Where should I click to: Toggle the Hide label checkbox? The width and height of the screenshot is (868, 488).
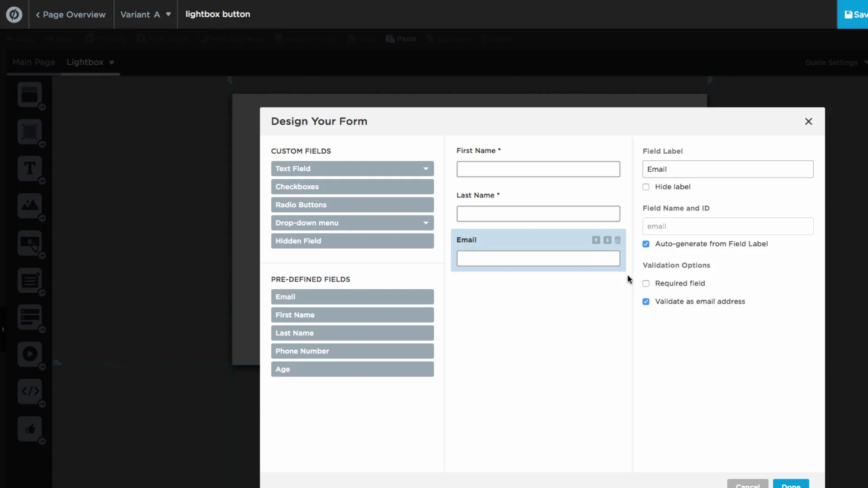tap(646, 187)
